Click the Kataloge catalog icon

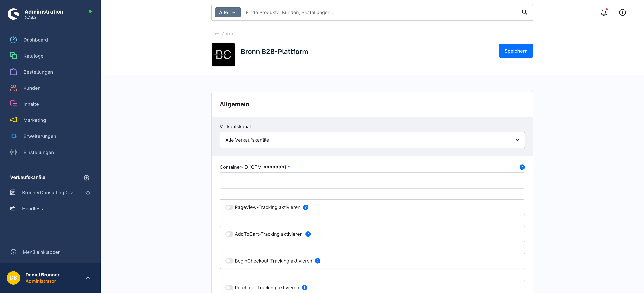tap(13, 56)
